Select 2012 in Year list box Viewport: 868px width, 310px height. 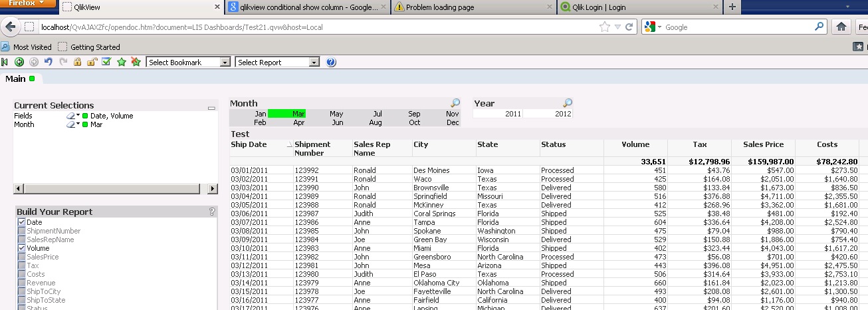click(548, 114)
